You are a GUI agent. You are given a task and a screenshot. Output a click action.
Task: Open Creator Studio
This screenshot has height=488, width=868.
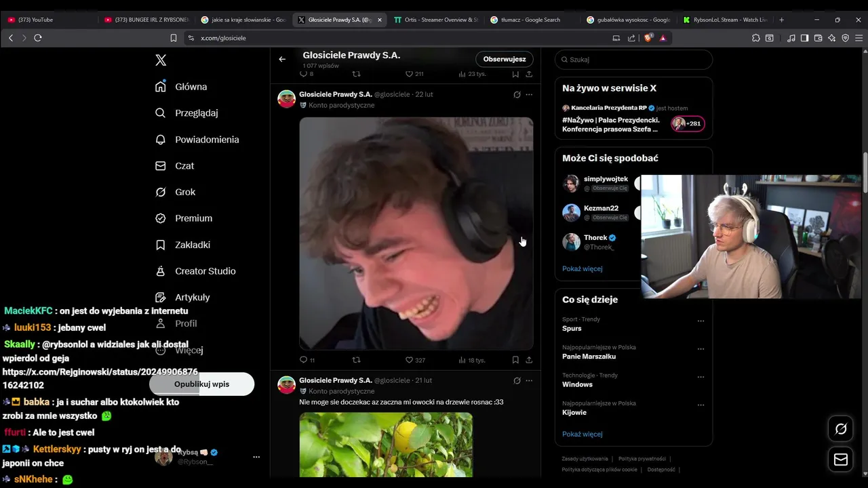[195, 271]
